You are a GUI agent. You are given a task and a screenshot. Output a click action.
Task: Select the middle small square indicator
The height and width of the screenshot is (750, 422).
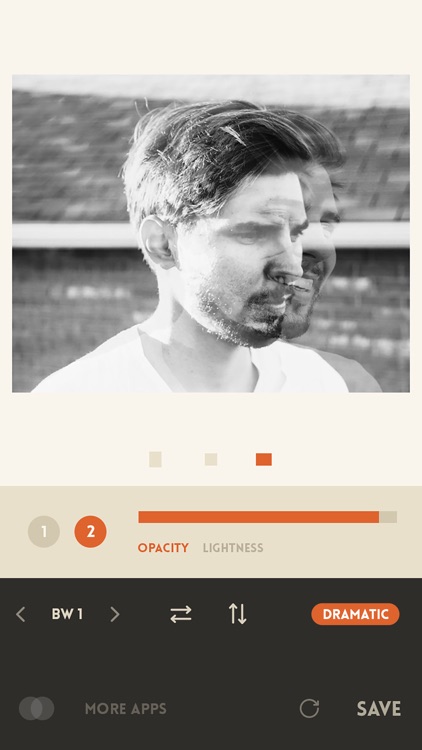(211, 459)
